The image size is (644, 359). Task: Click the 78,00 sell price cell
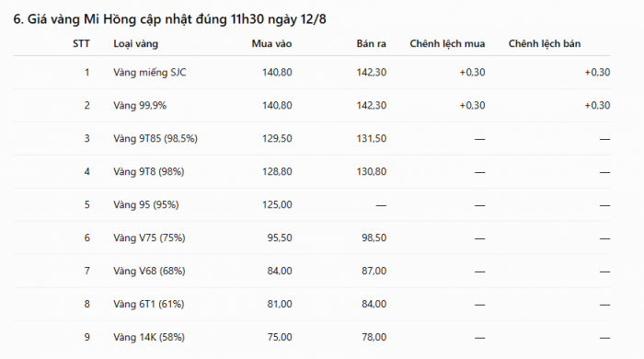[x=374, y=337]
